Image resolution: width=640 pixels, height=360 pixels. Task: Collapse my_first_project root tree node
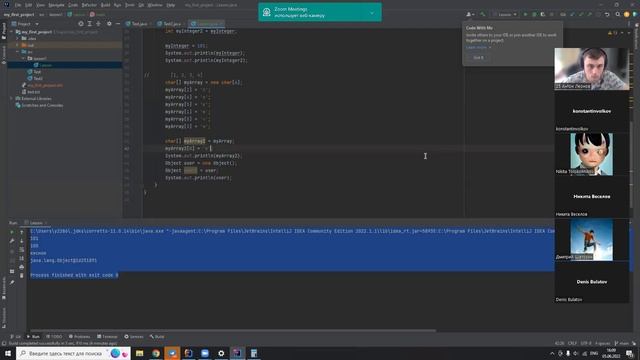tap(11, 31)
